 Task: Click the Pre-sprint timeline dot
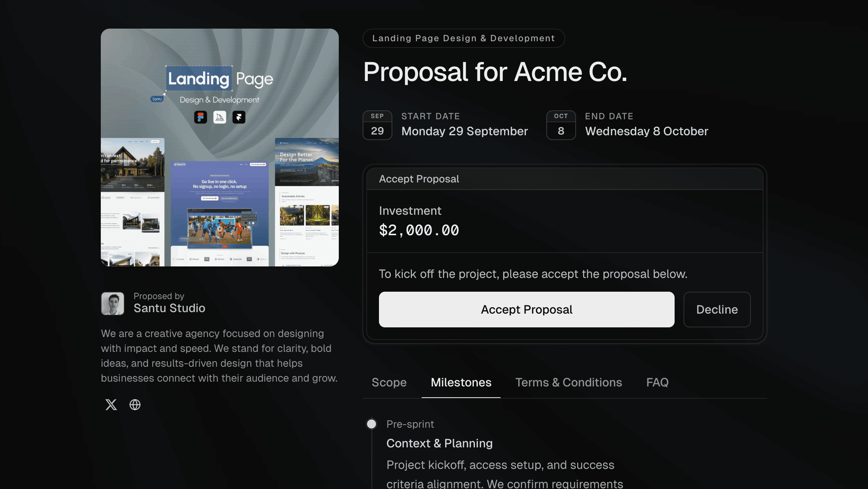372,424
